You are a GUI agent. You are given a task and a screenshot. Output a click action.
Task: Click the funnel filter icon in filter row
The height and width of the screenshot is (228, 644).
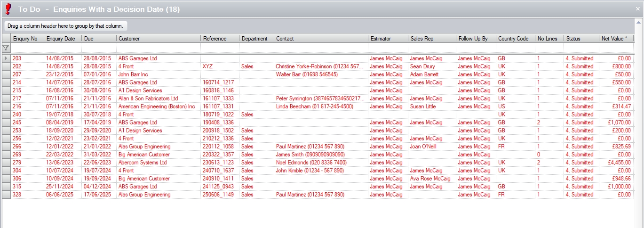pos(6,48)
